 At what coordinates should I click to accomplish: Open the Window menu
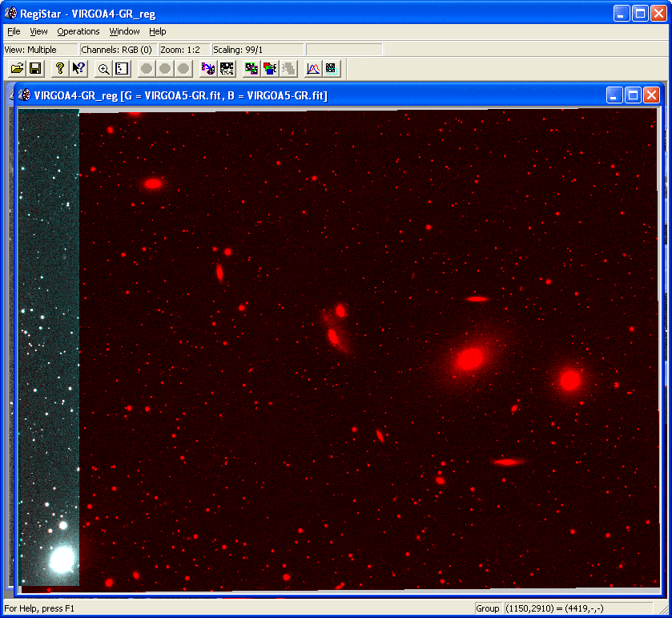pyautogui.click(x=124, y=31)
